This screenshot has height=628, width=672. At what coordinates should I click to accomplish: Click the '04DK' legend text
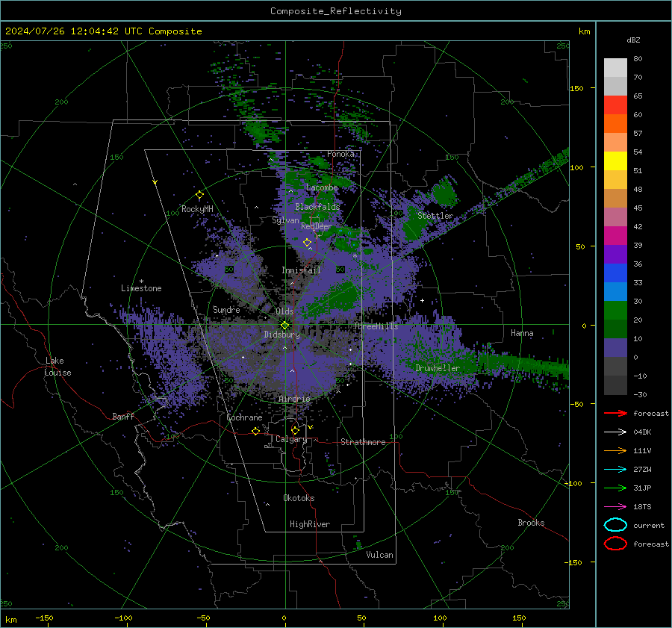pos(642,432)
